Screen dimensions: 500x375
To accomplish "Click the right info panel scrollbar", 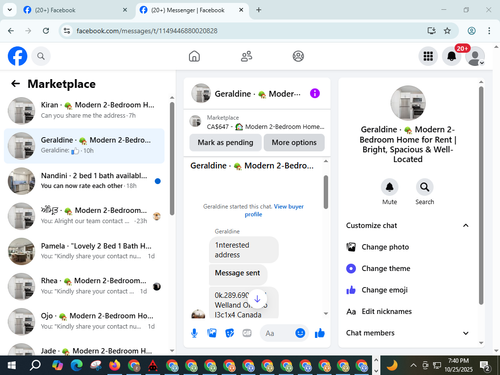I will tap(481, 196).
